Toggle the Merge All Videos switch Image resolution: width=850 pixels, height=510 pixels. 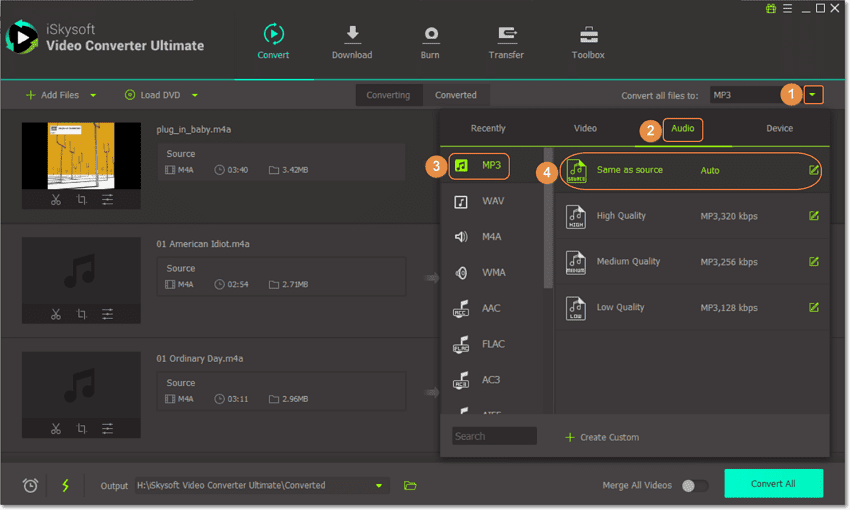[x=694, y=485]
